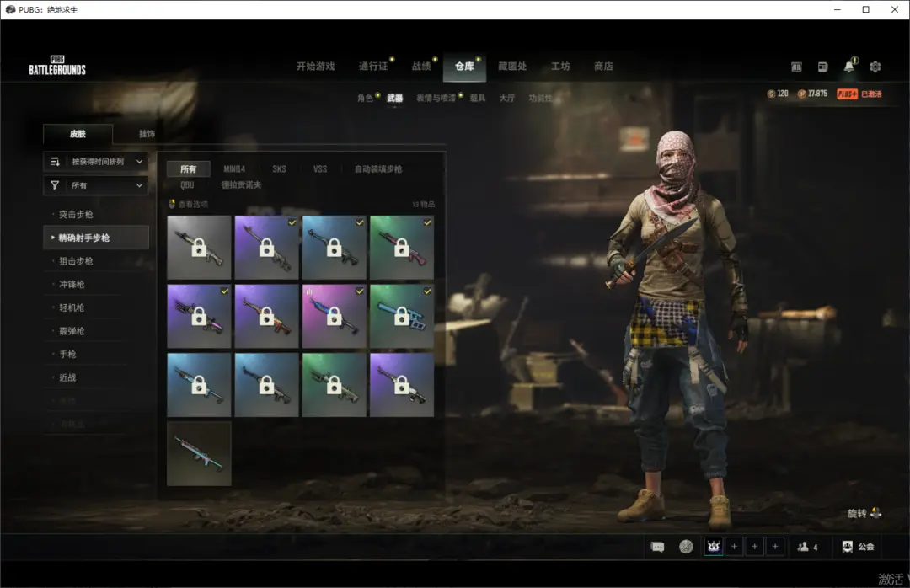Image resolution: width=910 pixels, height=588 pixels.
Task: Open the 所有 filter dropdown
Action: click(x=96, y=185)
